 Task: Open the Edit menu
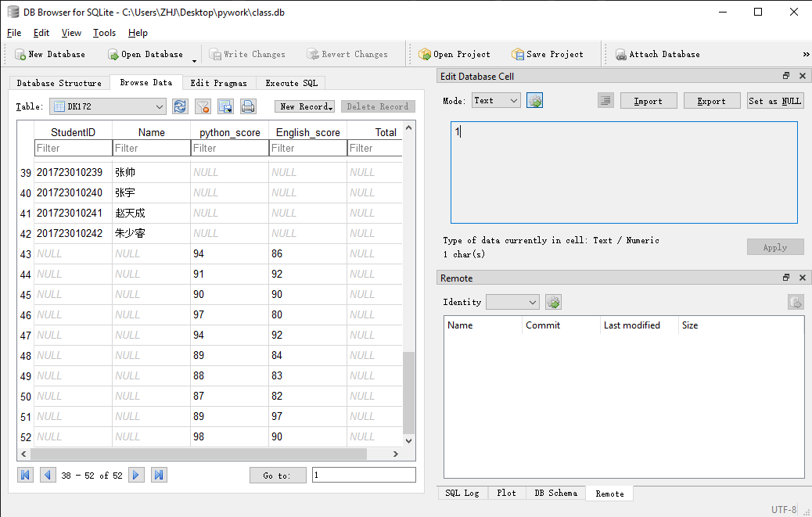(x=41, y=33)
